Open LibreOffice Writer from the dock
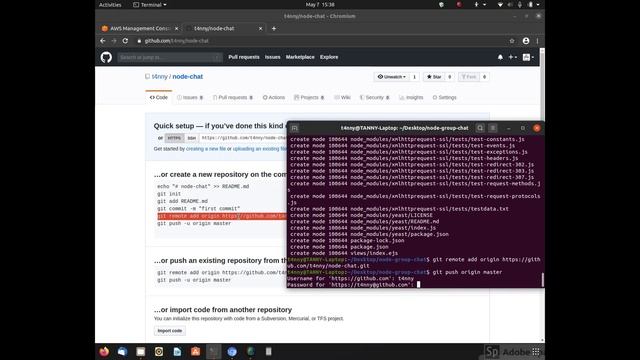 tap(177, 351)
